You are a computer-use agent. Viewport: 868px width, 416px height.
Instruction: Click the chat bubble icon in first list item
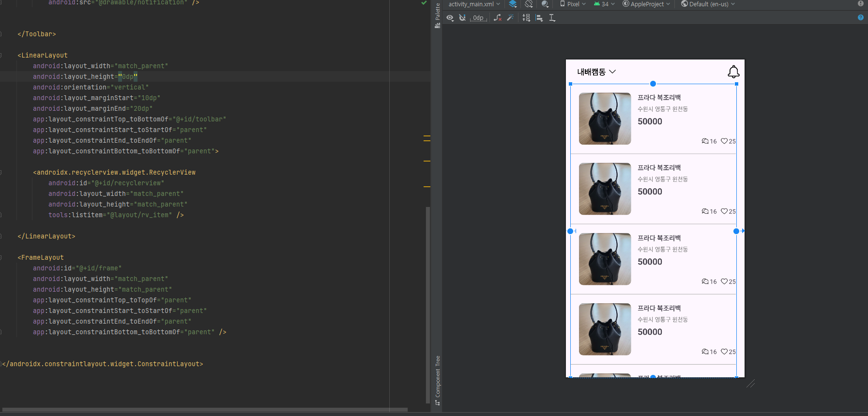click(705, 141)
